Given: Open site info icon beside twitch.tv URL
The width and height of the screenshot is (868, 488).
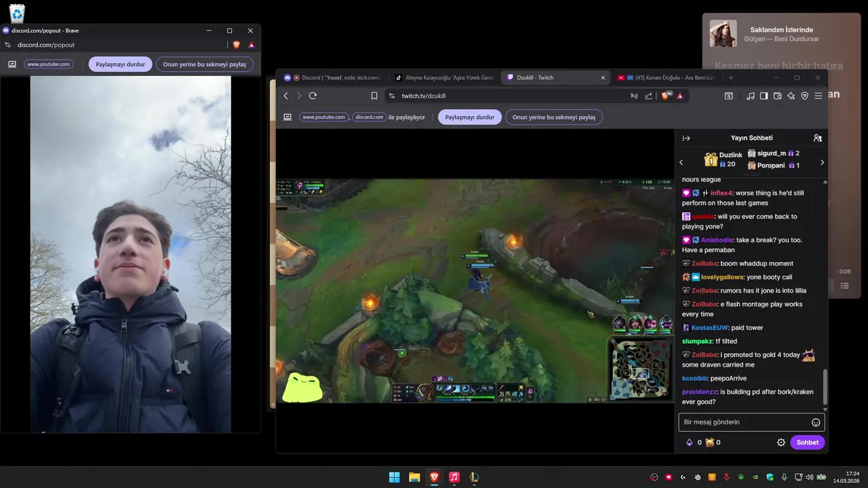Looking at the screenshot, I should 392,96.
